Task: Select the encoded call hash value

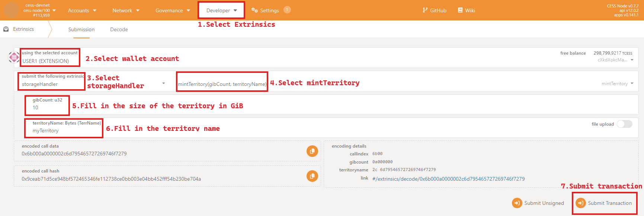Action: click(x=111, y=179)
